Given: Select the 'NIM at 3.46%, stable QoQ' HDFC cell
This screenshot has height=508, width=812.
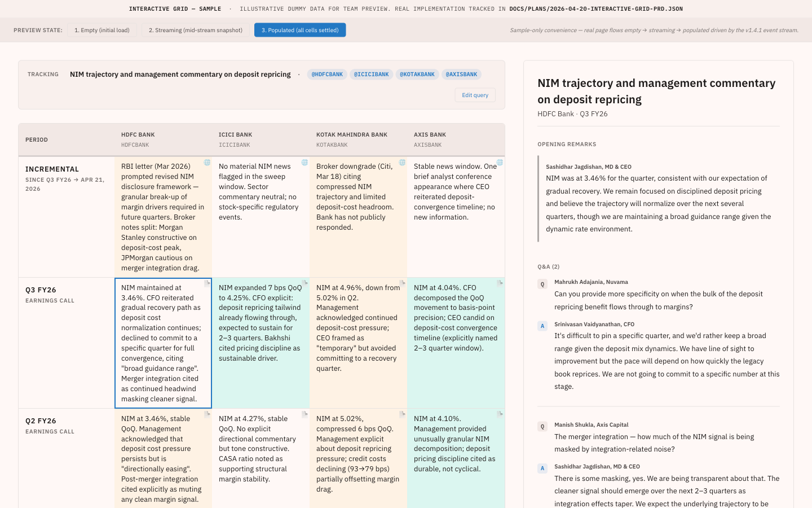Looking at the screenshot, I should point(163,458).
